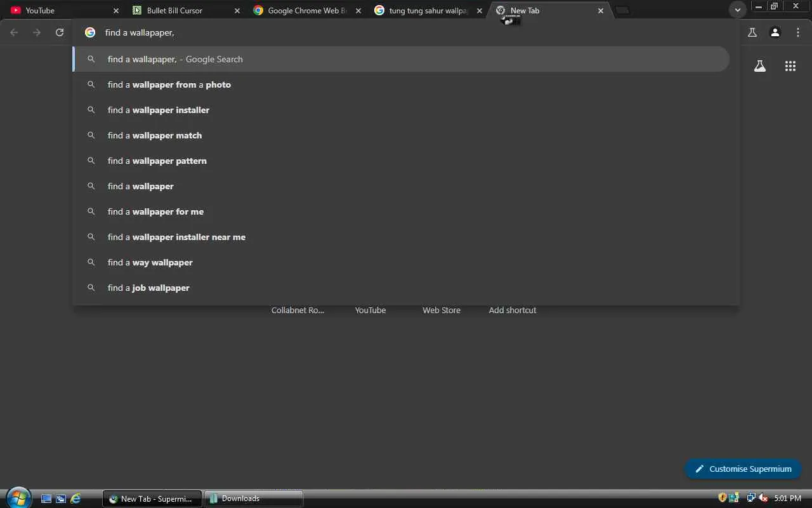Activate the New Tab - Supermium taskbar button
This screenshot has width=812, height=508.
(152, 498)
